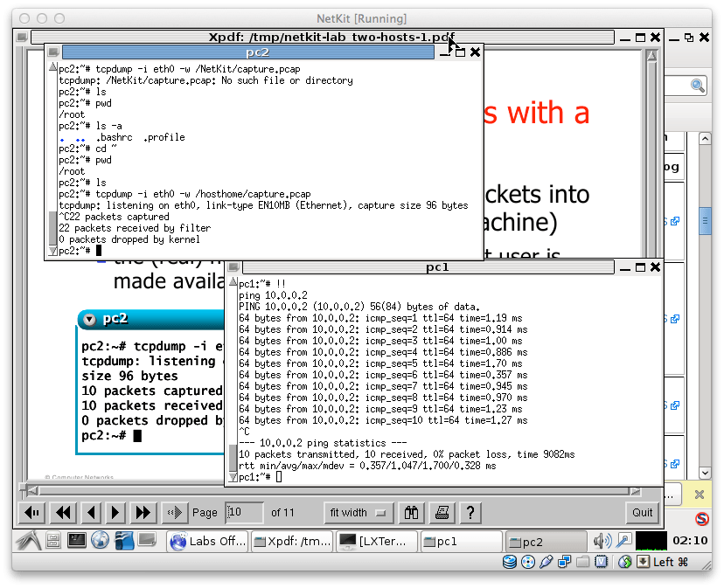The width and height of the screenshot is (724, 588).
Task: Maximize the Xpdf window
Action: (x=640, y=38)
